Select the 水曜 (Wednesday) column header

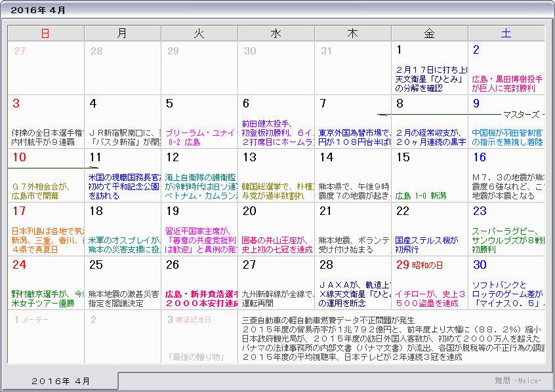point(276,32)
